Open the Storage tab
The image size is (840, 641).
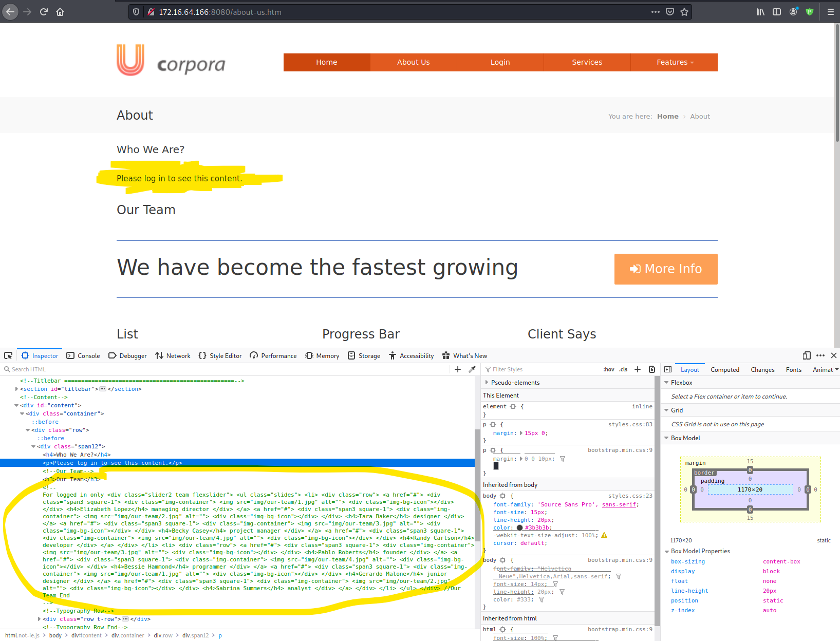tap(364, 355)
